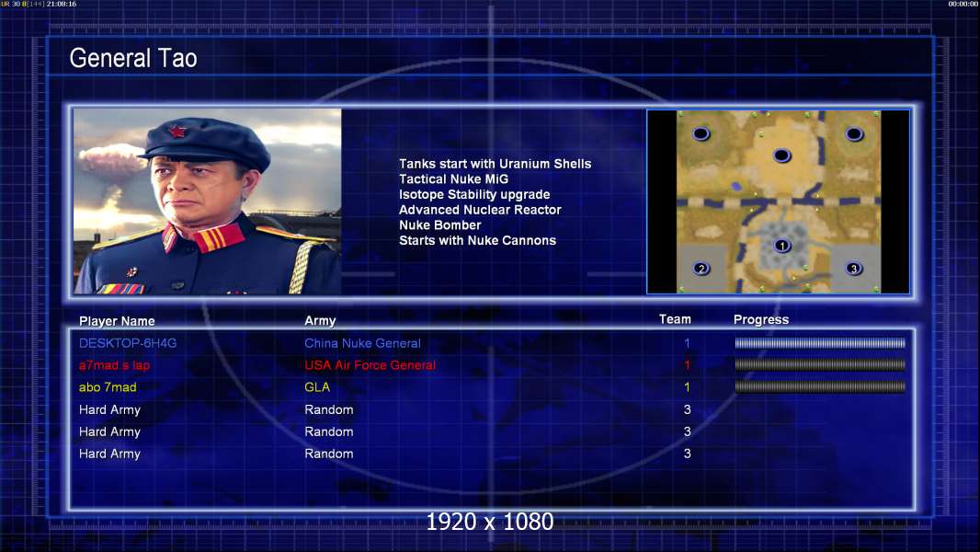
Task: Click the Tactical Nuke MiG text line
Action: 454,178
